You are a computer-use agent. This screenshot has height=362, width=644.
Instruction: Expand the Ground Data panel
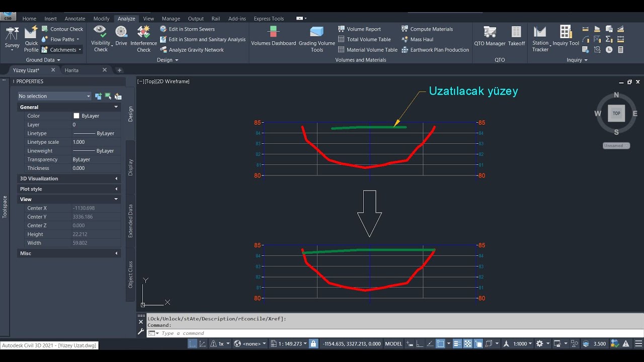[43, 60]
